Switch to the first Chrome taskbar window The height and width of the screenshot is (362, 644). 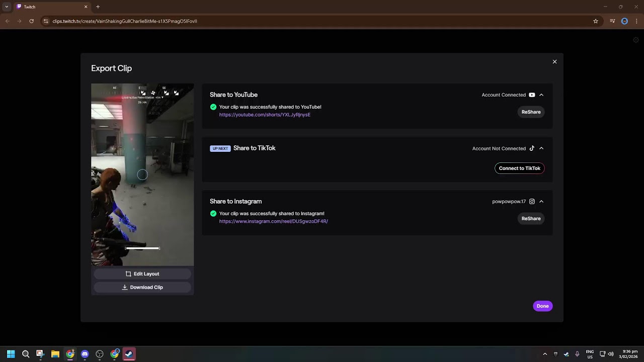[x=70, y=354]
